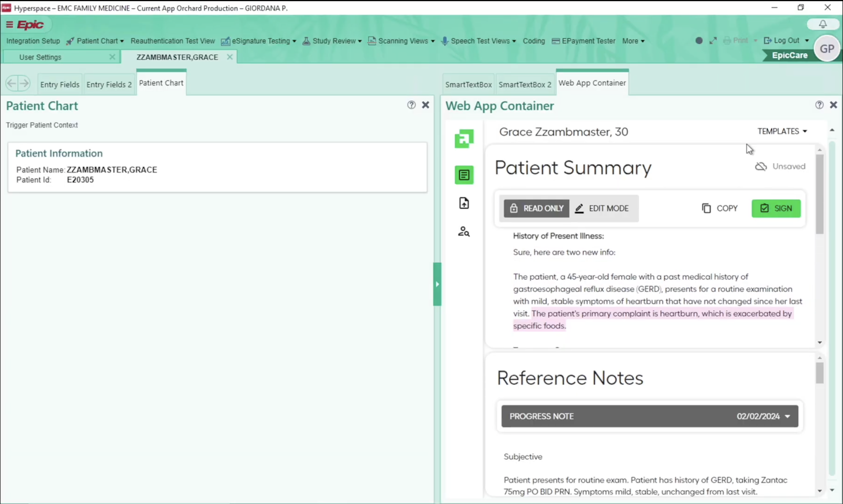Image resolution: width=843 pixels, height=504 pixels.
Task: Open the Epic hamburger main menu
Action: [9, 25]
